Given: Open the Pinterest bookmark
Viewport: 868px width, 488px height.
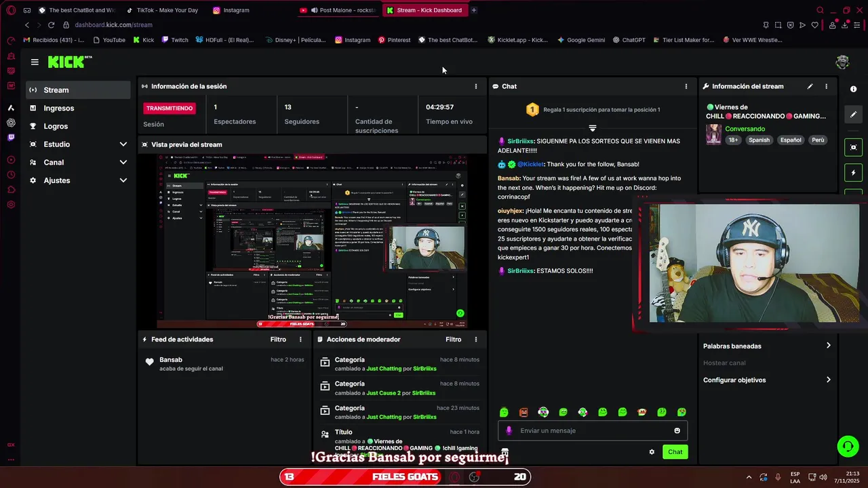Looking at the screenshot, I should (394, 40).
